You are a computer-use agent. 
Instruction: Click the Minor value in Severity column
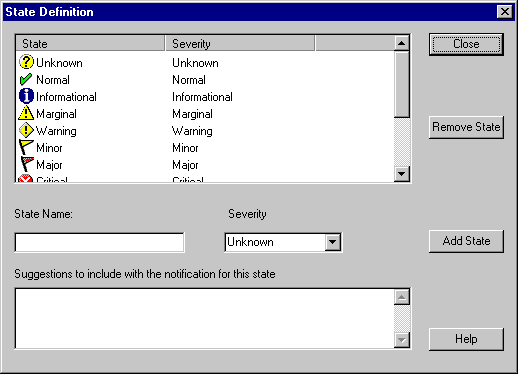coord(185,148)
